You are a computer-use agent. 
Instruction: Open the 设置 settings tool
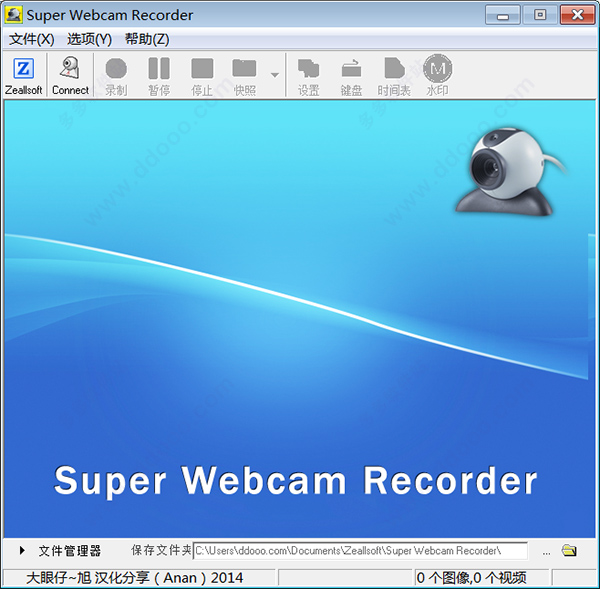coord(308,76)
